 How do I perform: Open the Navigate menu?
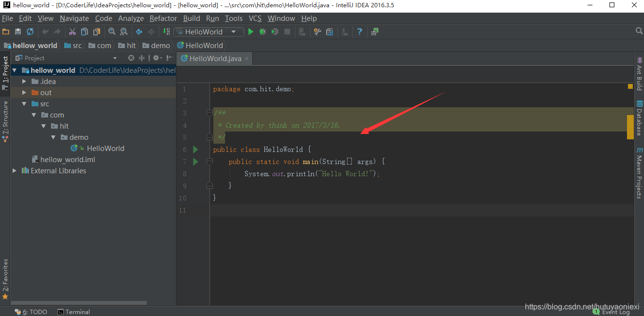[74, 18]
